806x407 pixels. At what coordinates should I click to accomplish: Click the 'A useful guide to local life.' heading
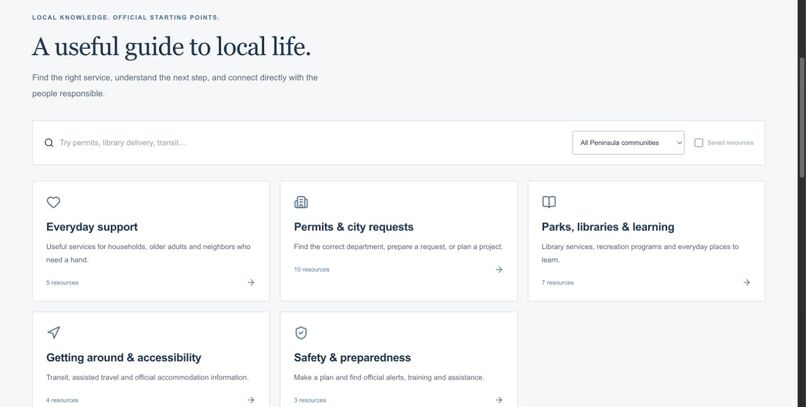point(172,47)
